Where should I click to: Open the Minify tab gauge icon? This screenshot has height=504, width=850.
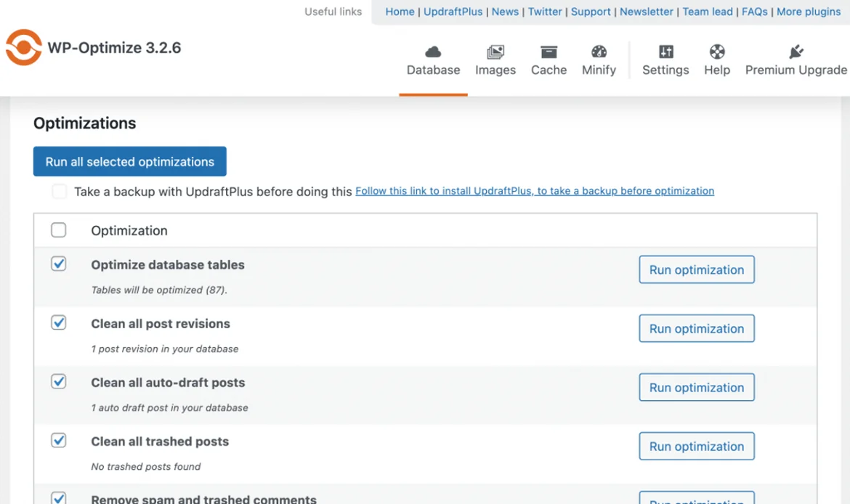pyautogui.click(x=599, y=52)
